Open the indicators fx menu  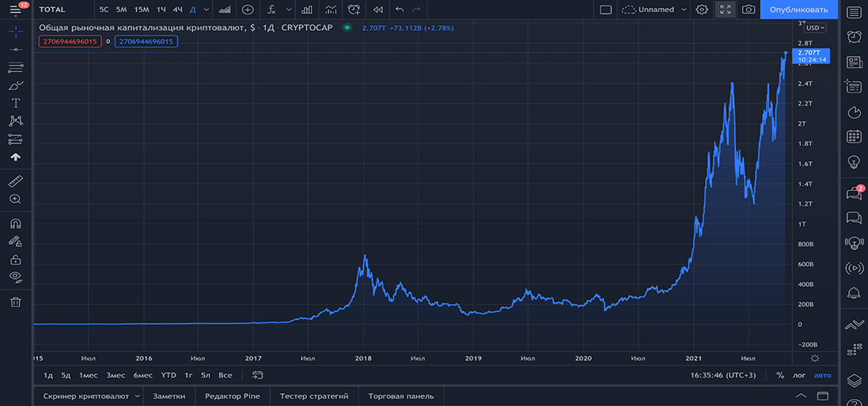(271, 9)
